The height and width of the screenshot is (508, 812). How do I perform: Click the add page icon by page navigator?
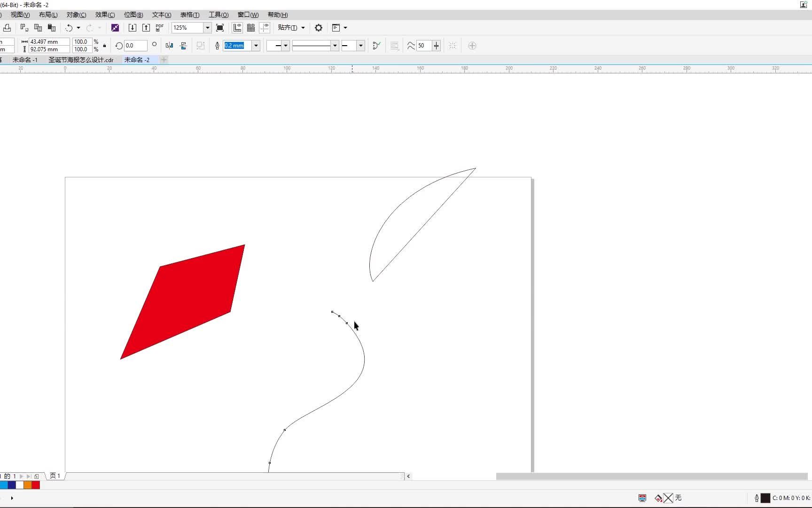37,476
